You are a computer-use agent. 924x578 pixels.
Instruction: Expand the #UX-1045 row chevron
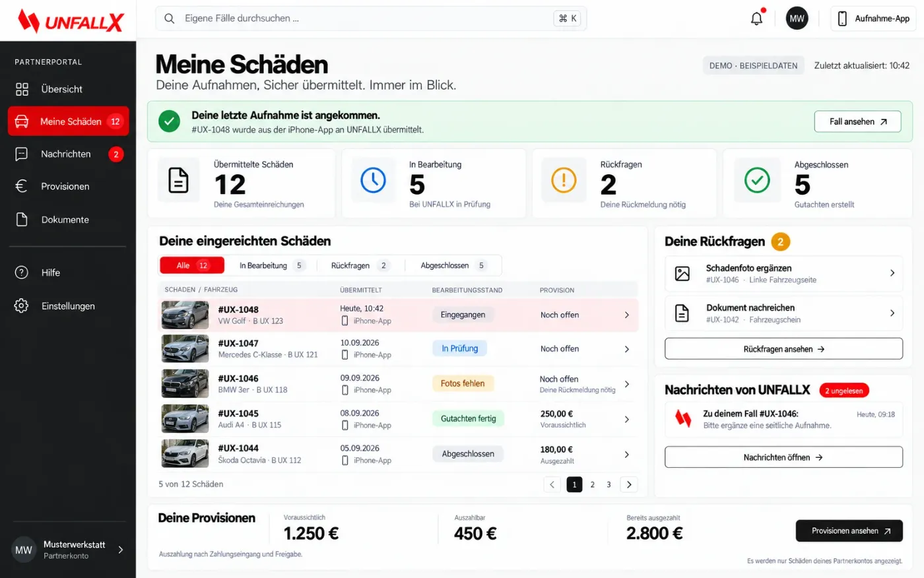click(627, 419)
